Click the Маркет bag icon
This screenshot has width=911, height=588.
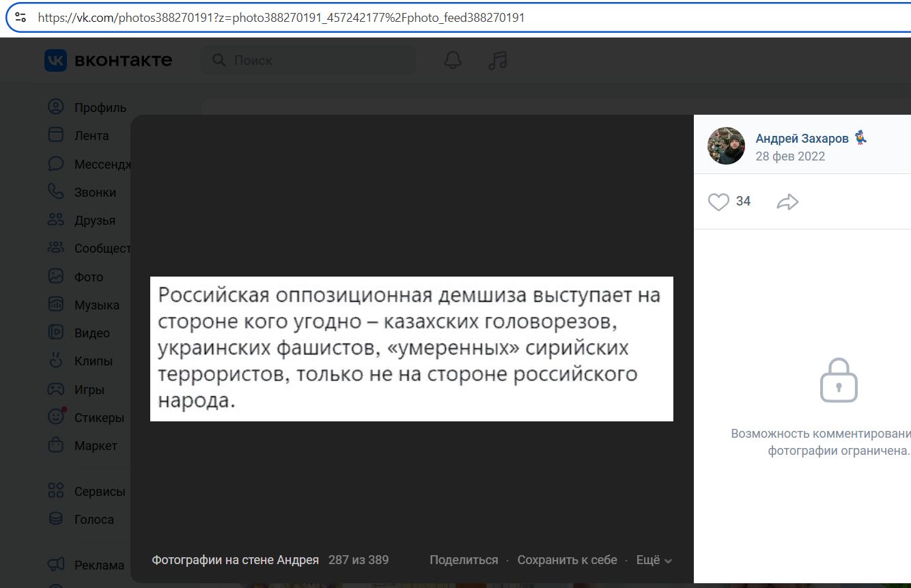tap(55, 445)
